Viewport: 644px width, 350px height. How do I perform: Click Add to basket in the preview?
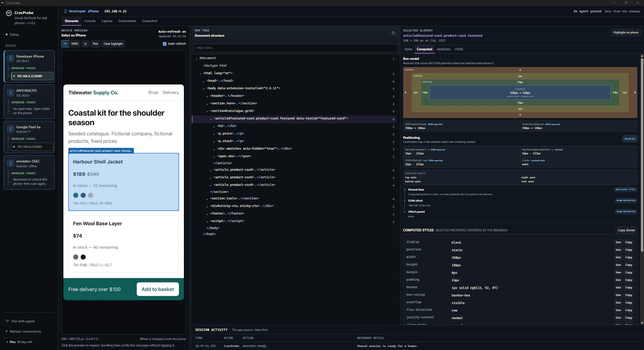pos(158,289)
